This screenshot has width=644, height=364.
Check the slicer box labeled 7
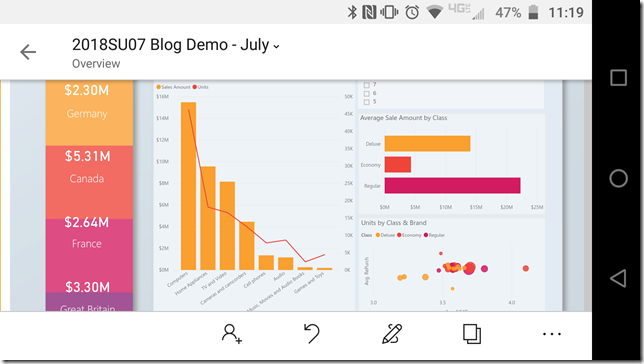click(x=366, y=85)
